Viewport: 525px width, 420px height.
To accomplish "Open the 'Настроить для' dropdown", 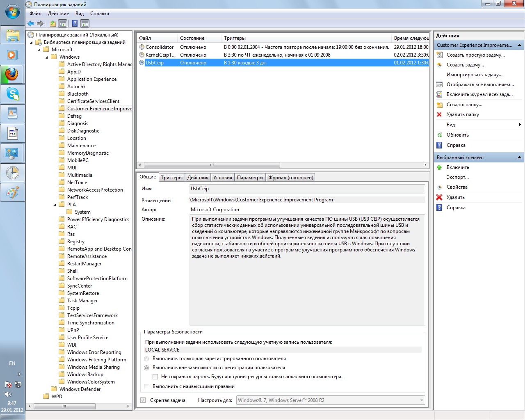I will [x=331, y=400].
